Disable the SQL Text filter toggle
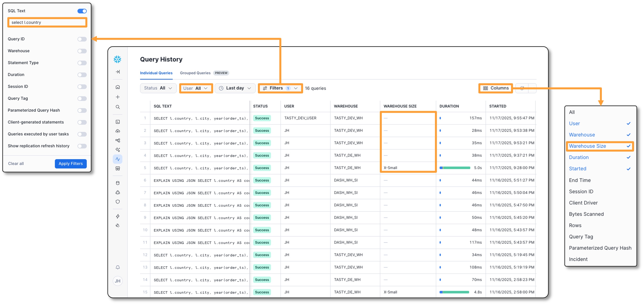Viewport: 644px width, 305px height. (x=82, y=11)
